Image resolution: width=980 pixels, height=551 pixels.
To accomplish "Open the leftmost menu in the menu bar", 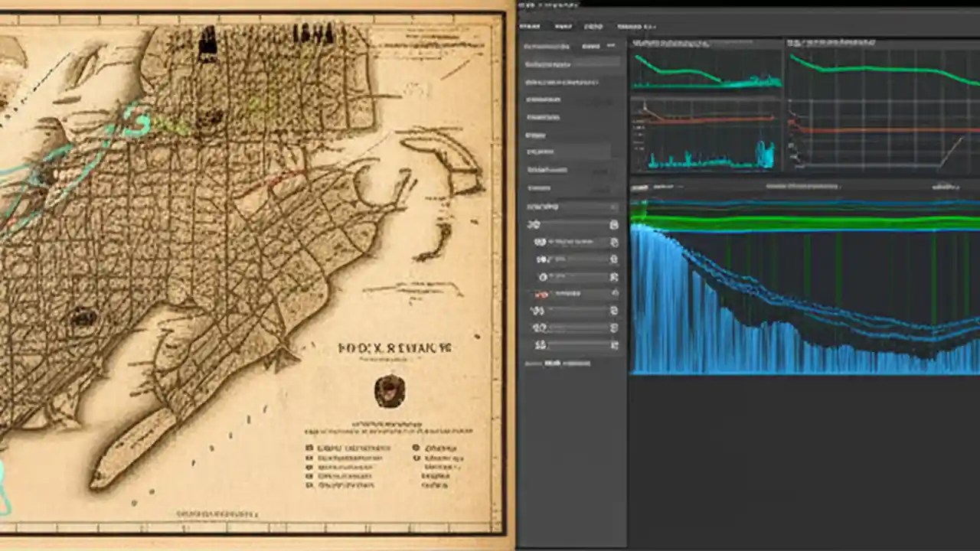I will pos(528,27).
